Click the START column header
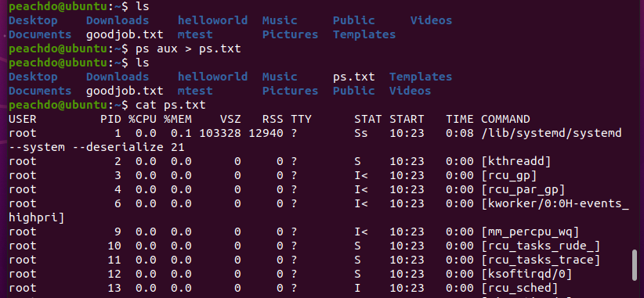The image size is (644, 298). [x=407, y=120]
